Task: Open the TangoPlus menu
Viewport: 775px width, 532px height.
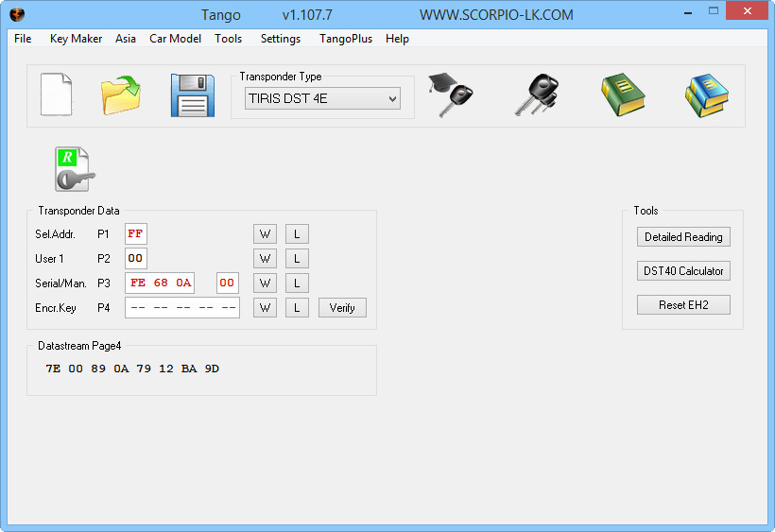Action: [x=346, y=39]
